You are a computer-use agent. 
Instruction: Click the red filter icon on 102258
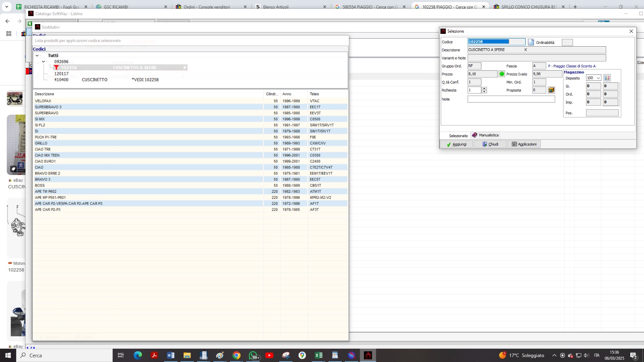click(x=56, y=68)
